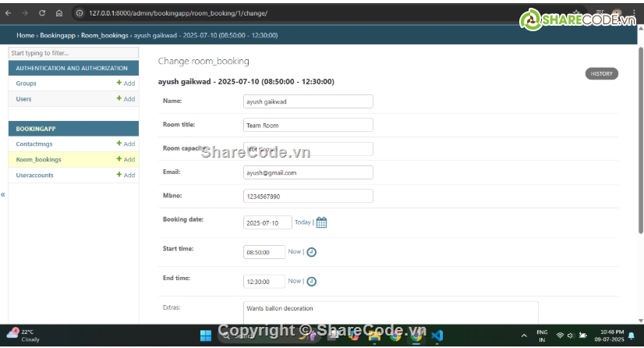Show hidden system tray icons

point(524,336)
